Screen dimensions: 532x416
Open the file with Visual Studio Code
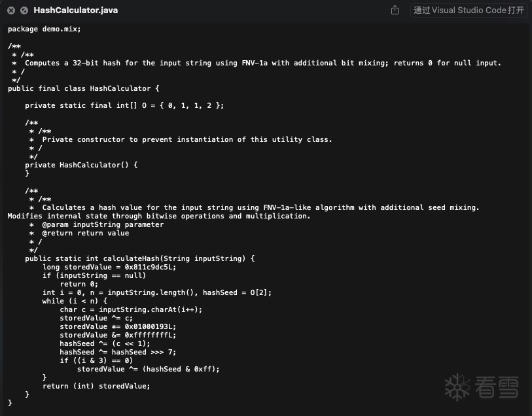click(x=469, y=10)
